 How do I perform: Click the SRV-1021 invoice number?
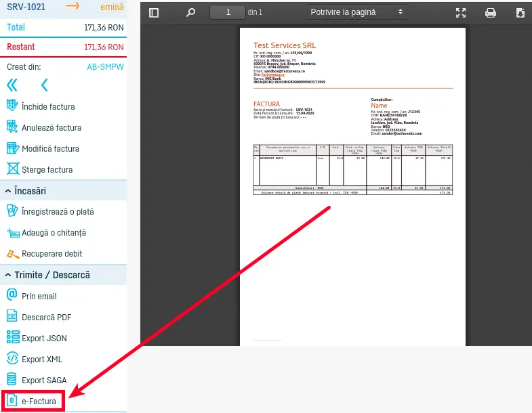26,7
